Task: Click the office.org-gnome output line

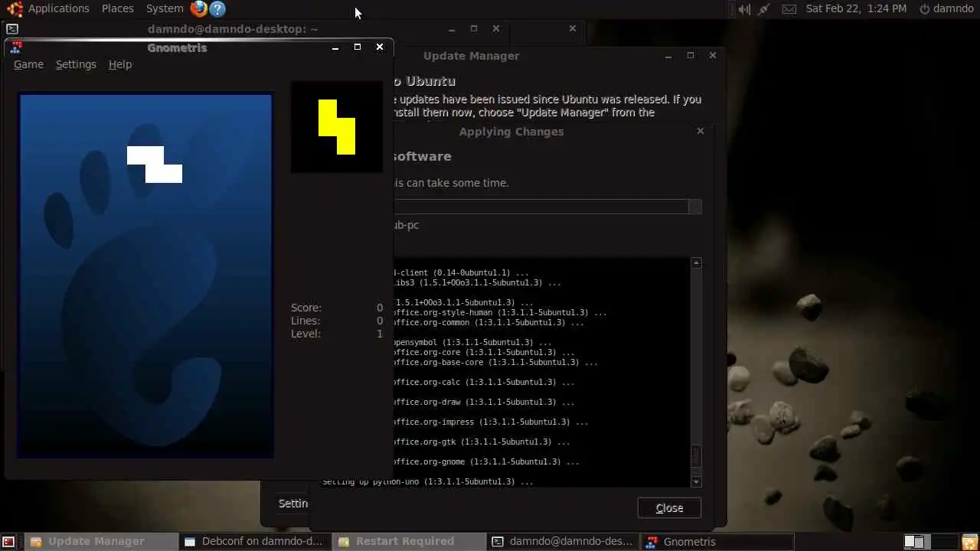Action: 485,461
